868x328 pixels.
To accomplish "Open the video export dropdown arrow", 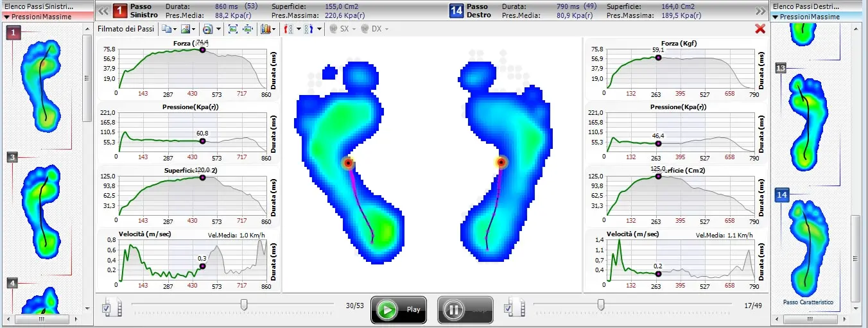I will pos(218,29).
